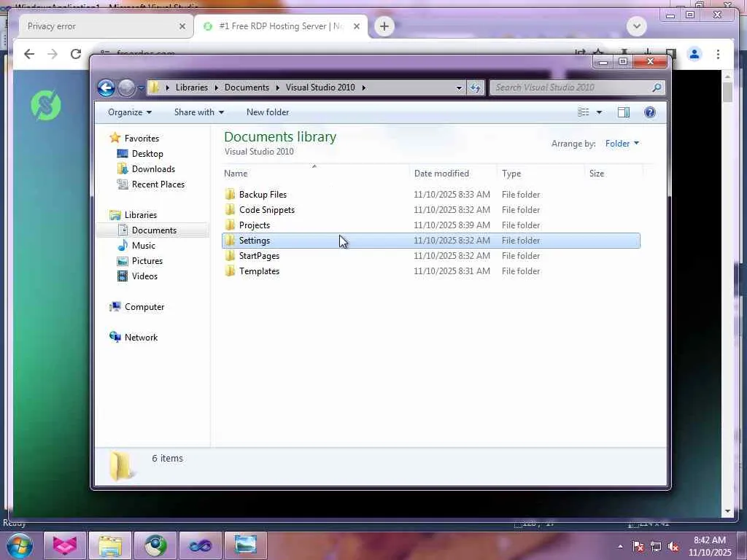Open Desktop in the navigation pane
747x560 pixels.
(147, 154)
